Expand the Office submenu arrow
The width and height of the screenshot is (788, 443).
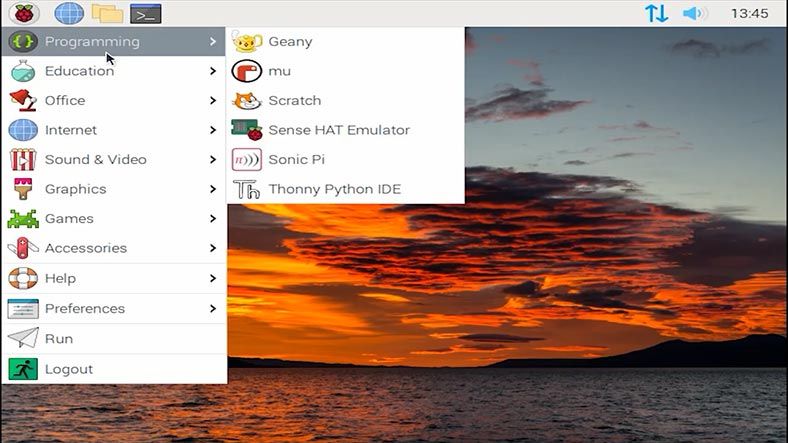[x=213, y=100]
